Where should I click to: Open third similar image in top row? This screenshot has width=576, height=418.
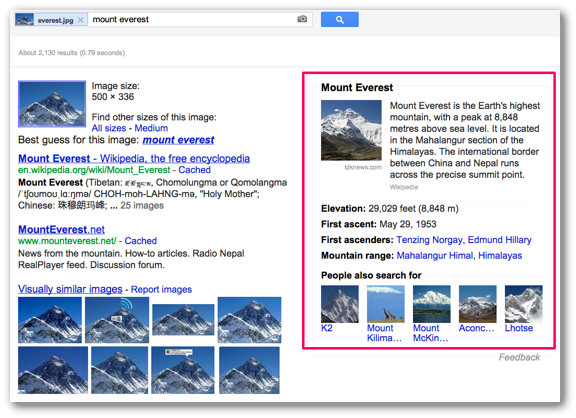(x=183, y=320)
